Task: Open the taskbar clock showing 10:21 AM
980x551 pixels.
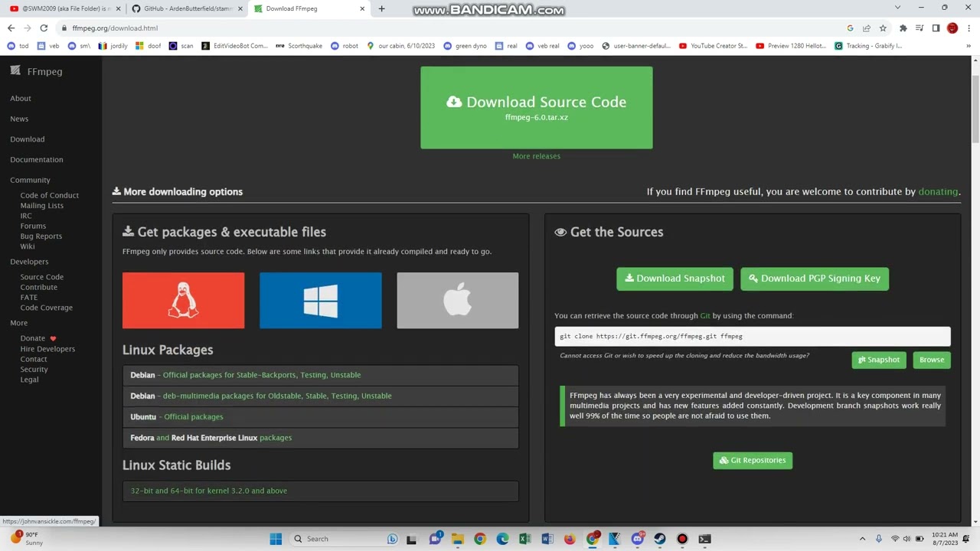Action: pyautogui.click(x=946, y=539)
